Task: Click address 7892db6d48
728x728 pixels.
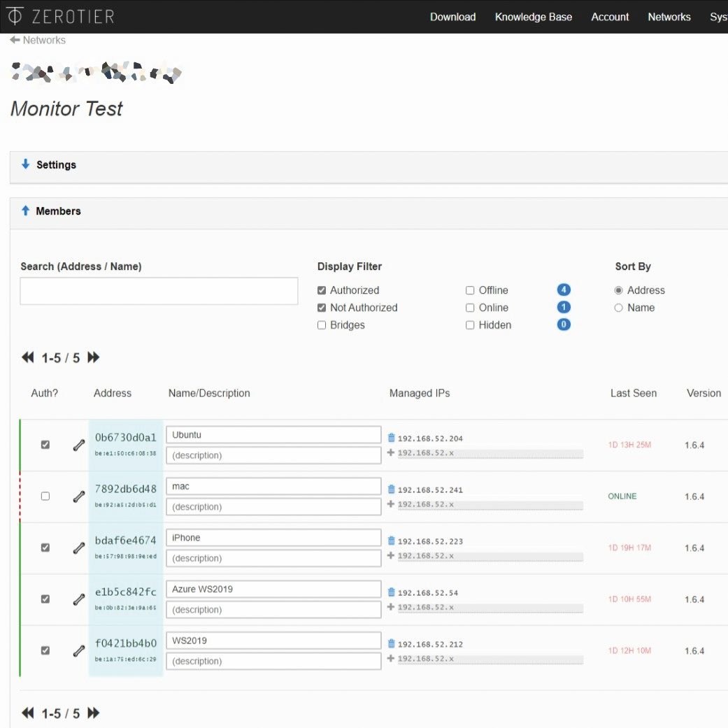Action: [x=125, y=489]
